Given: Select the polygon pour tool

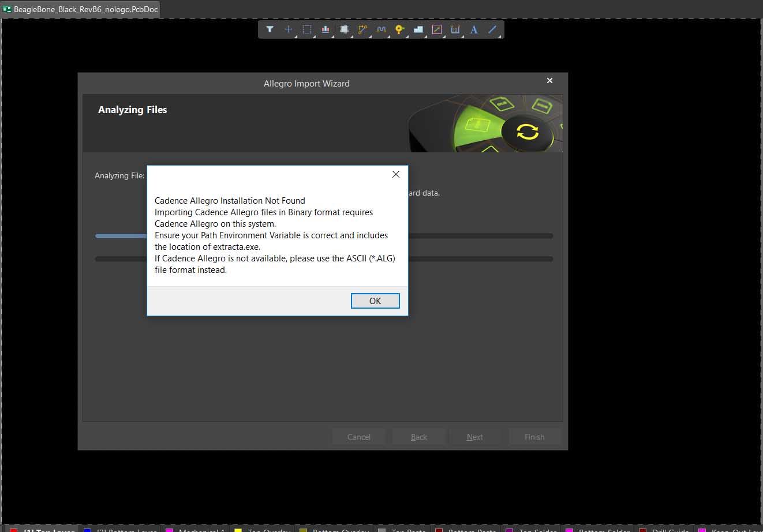Looking at the screenshot, I should point(418,29).
